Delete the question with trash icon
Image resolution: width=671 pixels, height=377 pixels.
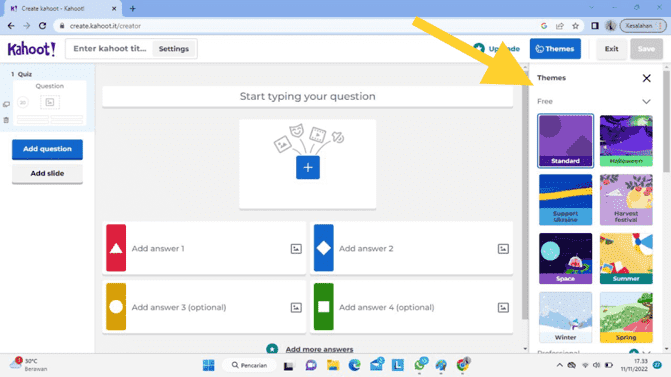pos(6,120)
